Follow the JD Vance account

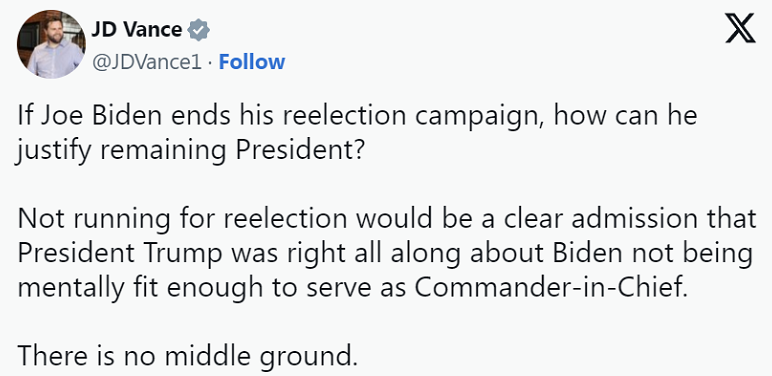point(252,62)
